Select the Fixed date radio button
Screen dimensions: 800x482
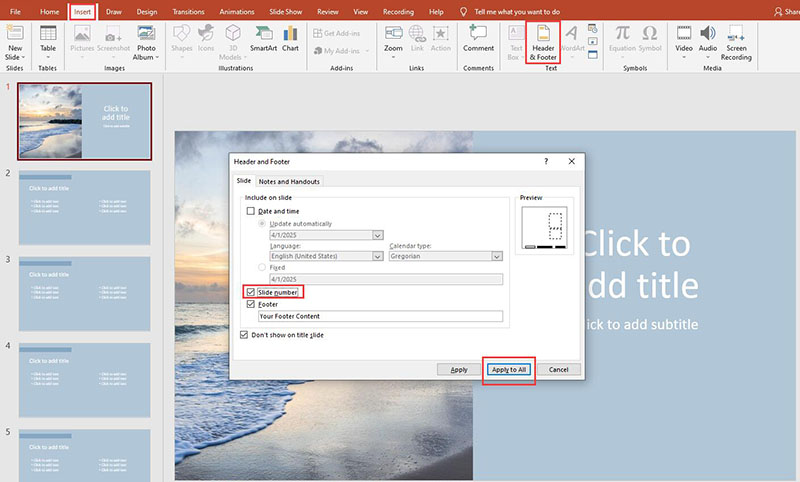263,268
